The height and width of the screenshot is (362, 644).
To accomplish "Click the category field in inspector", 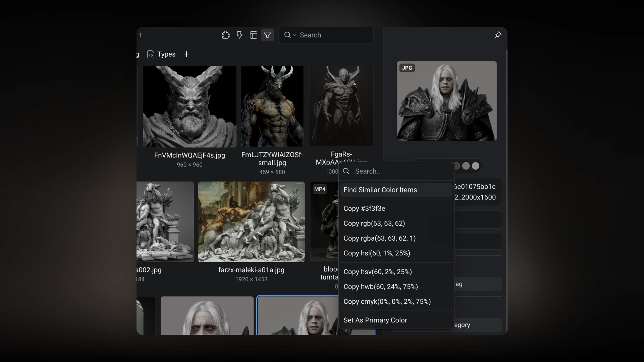I will (x=478, y=325).
